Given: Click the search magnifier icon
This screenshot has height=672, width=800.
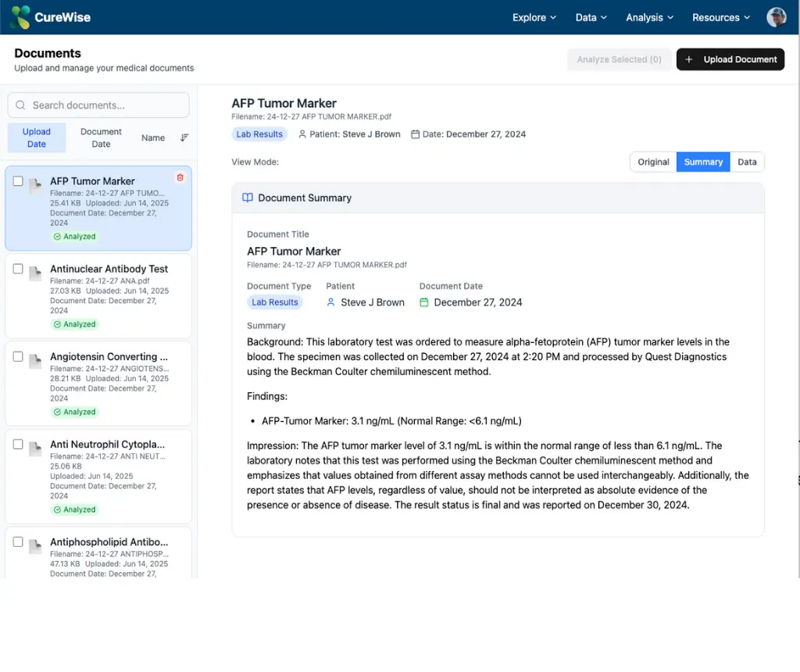Looking at the screenshot, I should tap(20, 105).
